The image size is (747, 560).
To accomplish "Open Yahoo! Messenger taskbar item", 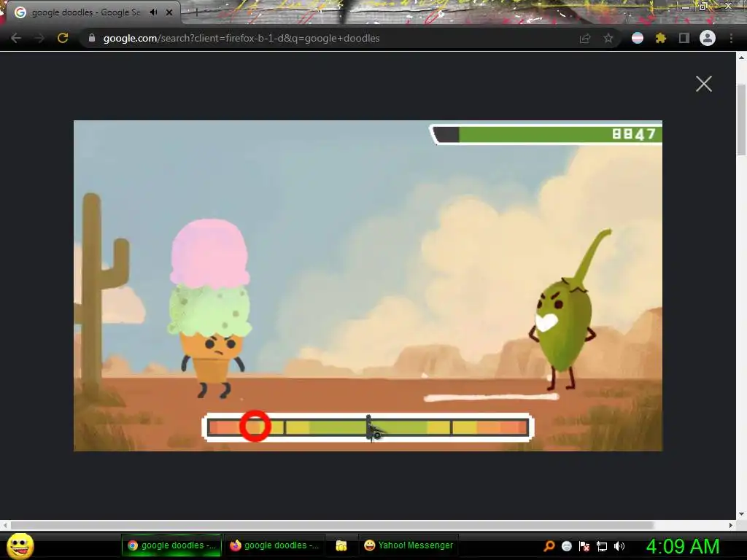I will [x=409, y=545].
